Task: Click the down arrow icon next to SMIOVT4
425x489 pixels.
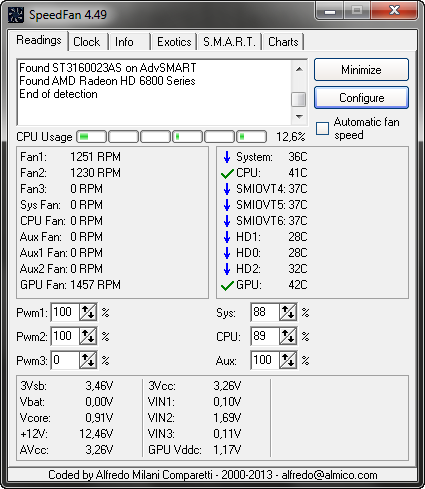Action: point(227,189)
